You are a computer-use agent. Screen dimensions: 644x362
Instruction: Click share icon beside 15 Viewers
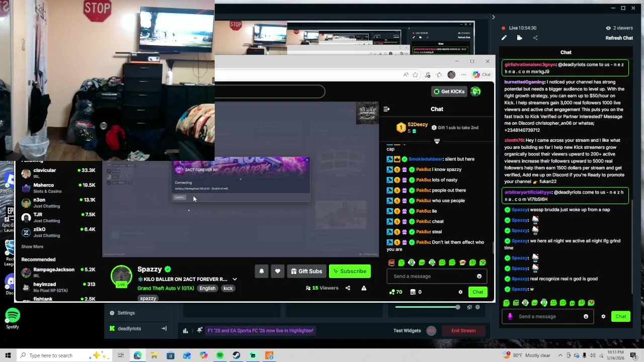click(x=348, y=288)
